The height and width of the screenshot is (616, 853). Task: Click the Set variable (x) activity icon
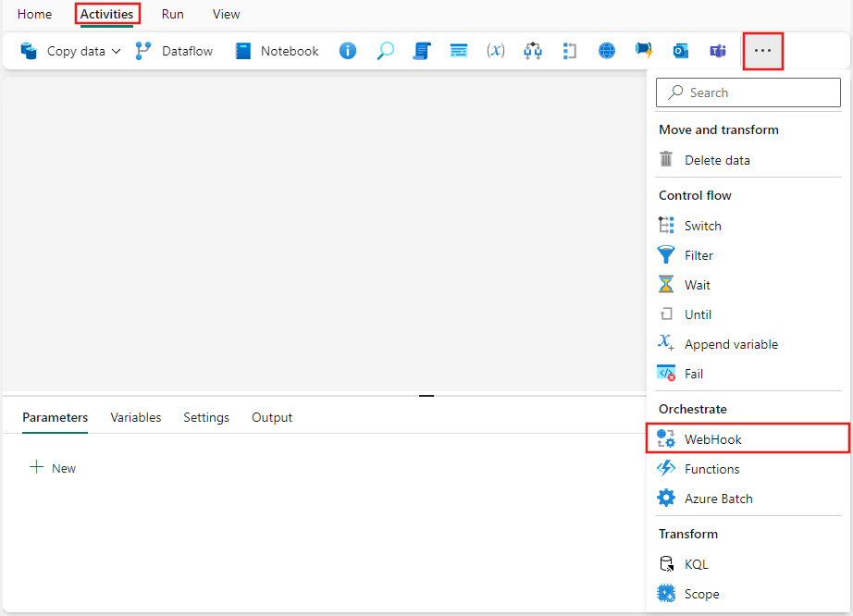coord(495,51)
